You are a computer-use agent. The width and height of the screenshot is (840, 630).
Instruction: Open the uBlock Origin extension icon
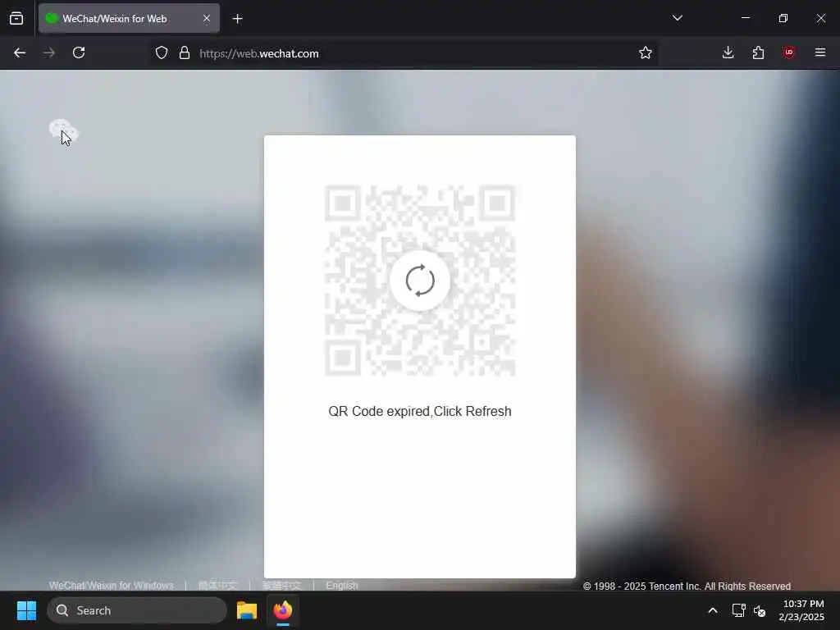(788, 53)
